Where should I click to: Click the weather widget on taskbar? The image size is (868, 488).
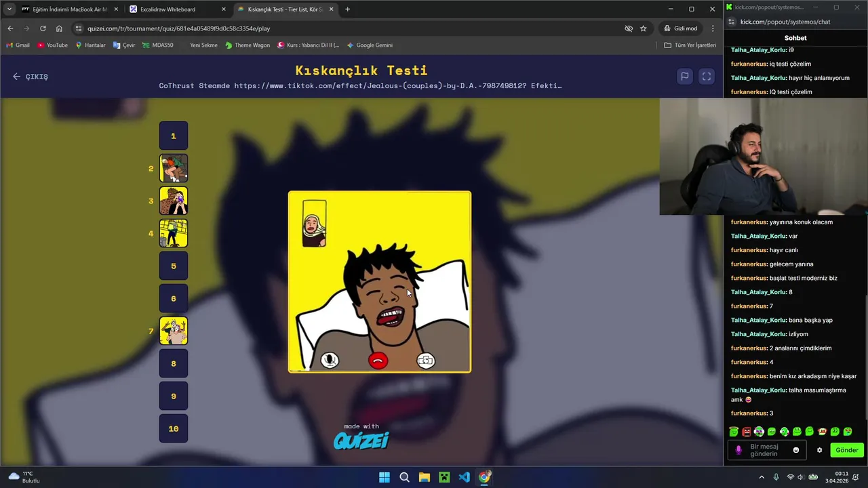(24, 477)
